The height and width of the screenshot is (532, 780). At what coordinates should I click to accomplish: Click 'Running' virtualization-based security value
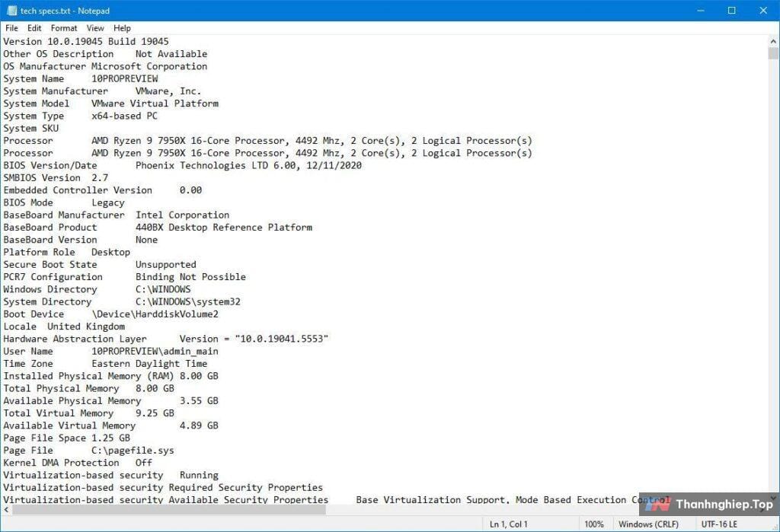[199, 476]
